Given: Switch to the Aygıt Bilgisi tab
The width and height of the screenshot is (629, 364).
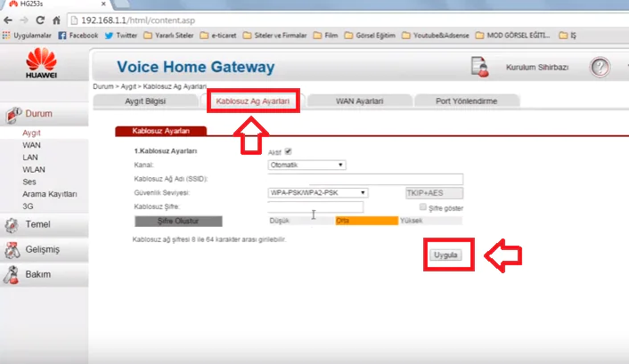Looking at the screenshot, I should [x=145, y=101].
